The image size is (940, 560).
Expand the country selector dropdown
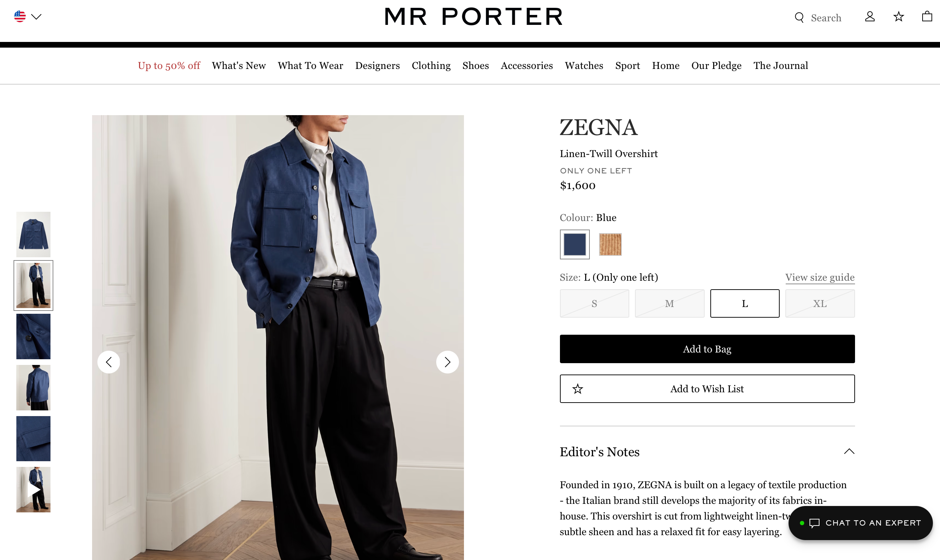click(x=36, y=16)
